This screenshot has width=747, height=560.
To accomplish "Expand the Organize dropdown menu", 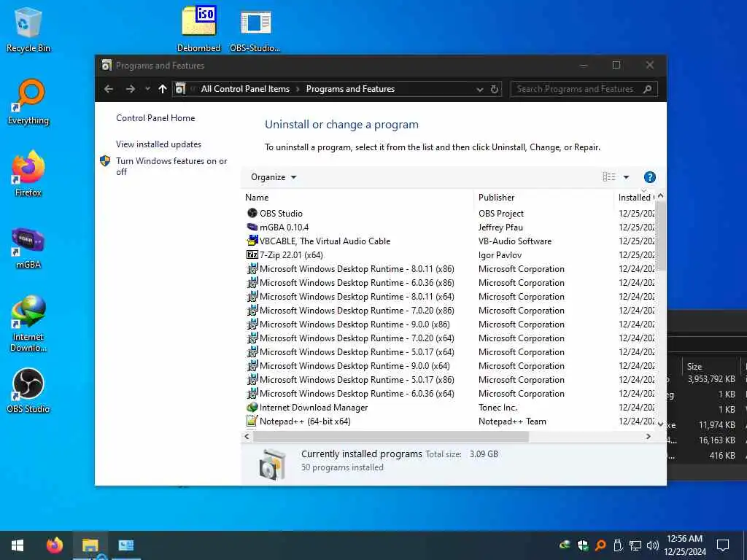I will pos(274,177).
